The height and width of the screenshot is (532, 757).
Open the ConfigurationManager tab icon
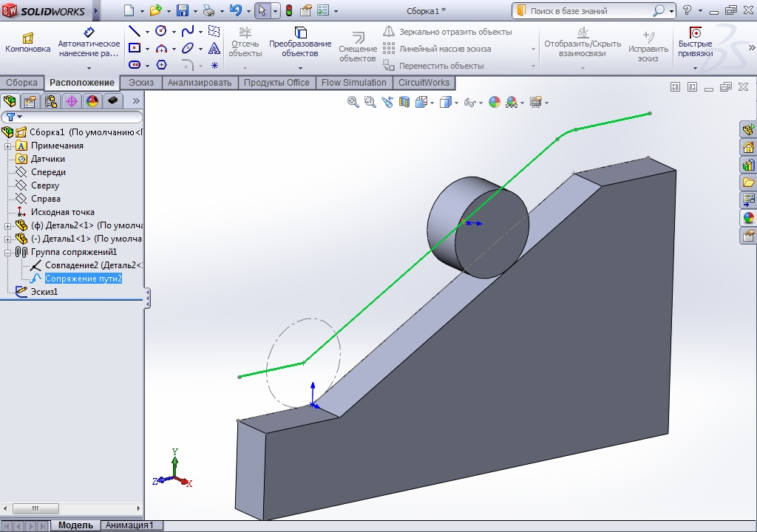51,101
